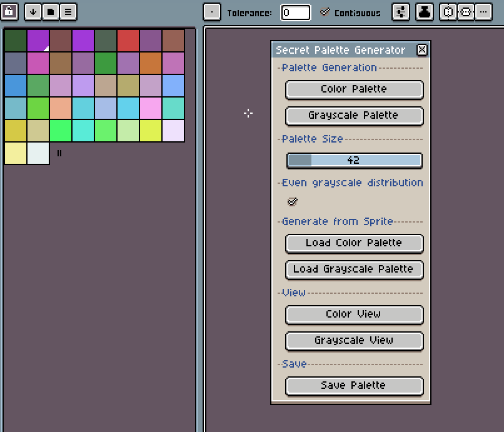The height and width of the screenshot is (432, 504).
Task: Click the Color Palette generation button
Action: tap(354, 89)
